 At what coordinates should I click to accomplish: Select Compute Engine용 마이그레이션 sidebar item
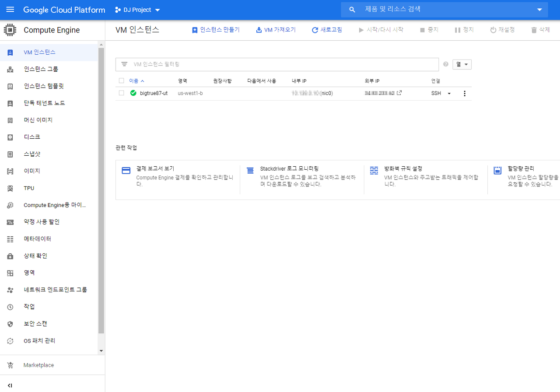click(x=55, y=205)
